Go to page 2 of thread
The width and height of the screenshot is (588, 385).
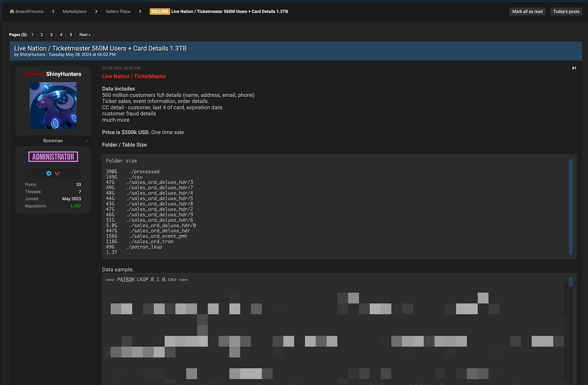(42, 35)
